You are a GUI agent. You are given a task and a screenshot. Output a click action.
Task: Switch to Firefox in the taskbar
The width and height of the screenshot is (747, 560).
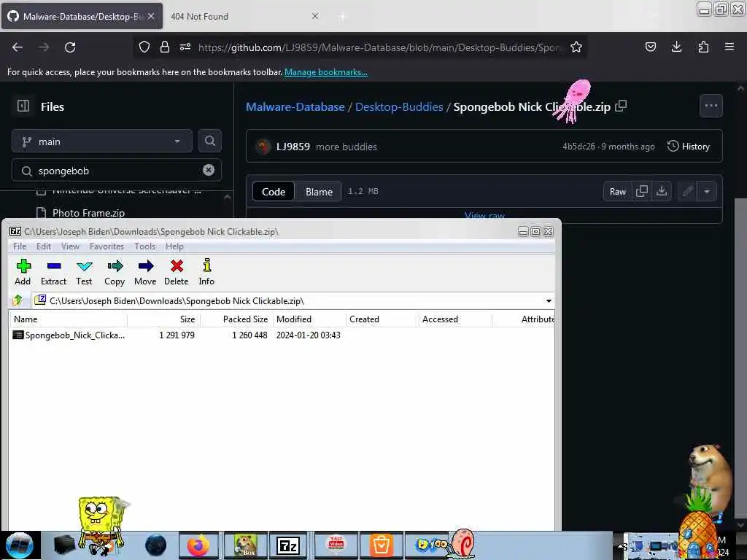click(x=198, y=545)
